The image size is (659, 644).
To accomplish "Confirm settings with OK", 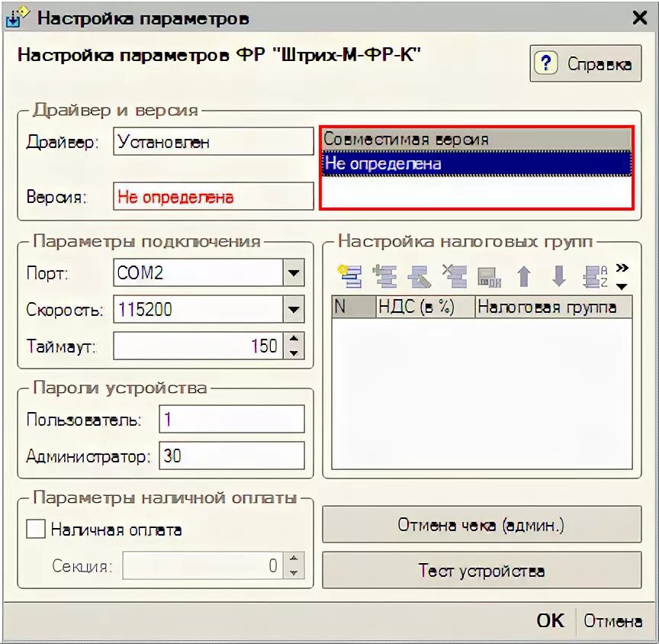I will [x=550, y=620].
